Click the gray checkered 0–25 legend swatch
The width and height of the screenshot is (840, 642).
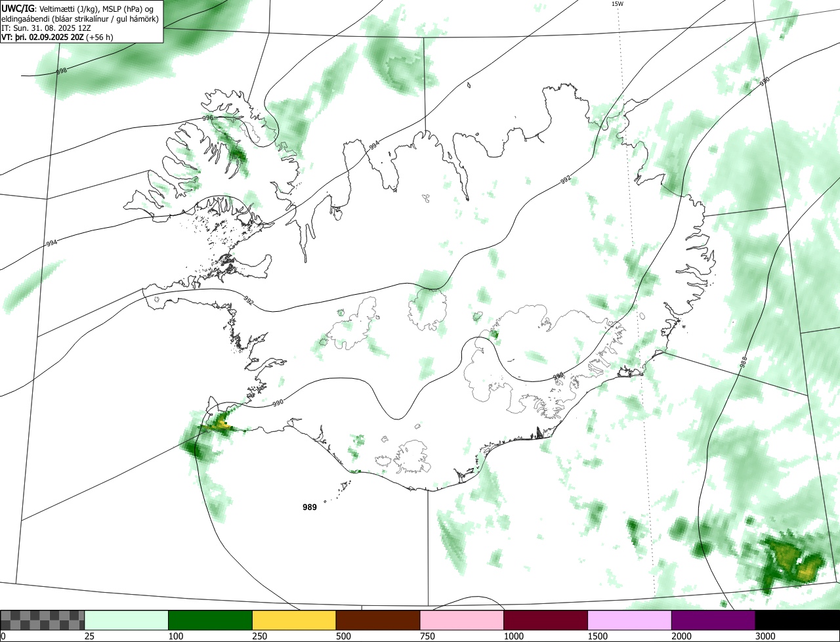click(43, 620)
